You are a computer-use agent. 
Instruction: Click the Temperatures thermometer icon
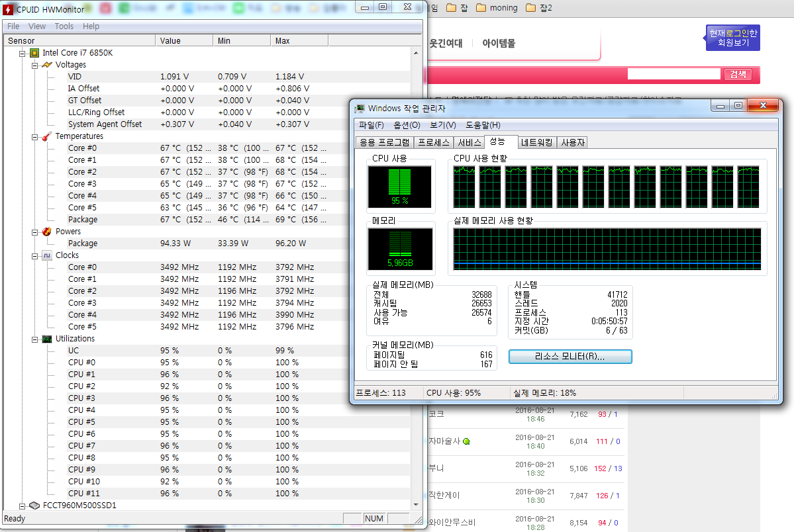47,136
